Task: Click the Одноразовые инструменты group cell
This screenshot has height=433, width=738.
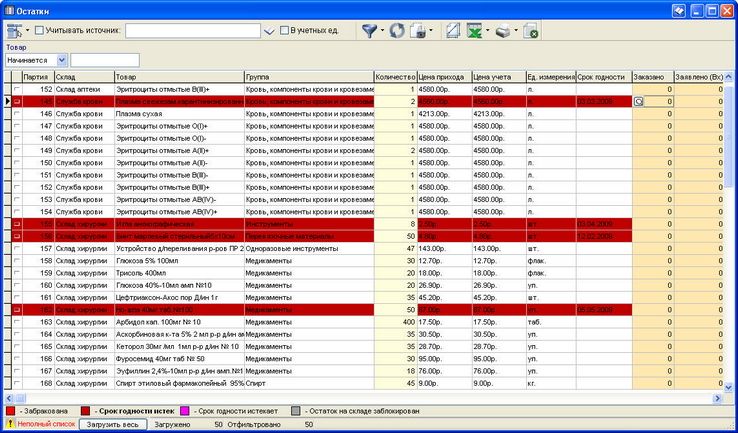Action: (309, 249)
